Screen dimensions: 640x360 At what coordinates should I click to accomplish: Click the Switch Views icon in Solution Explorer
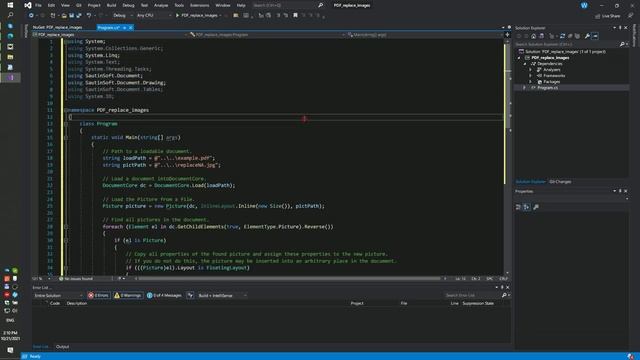tap(542, 36)
